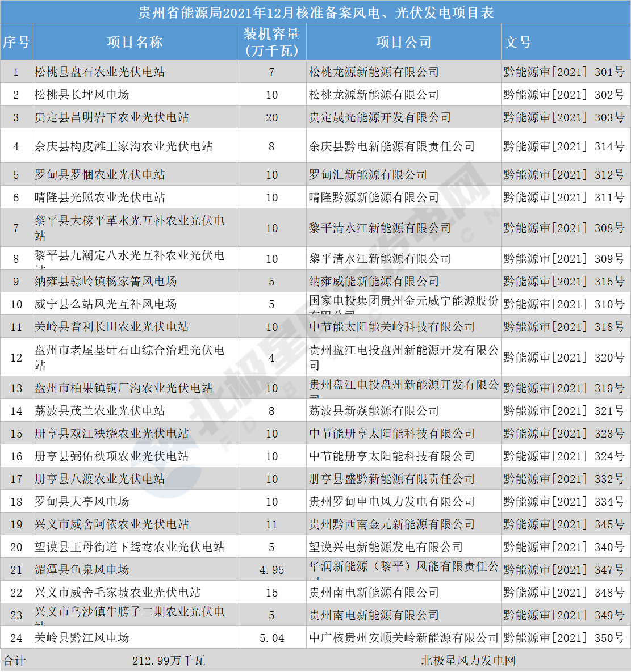Click capacity value '4.95' in row 21

(271, 570)
